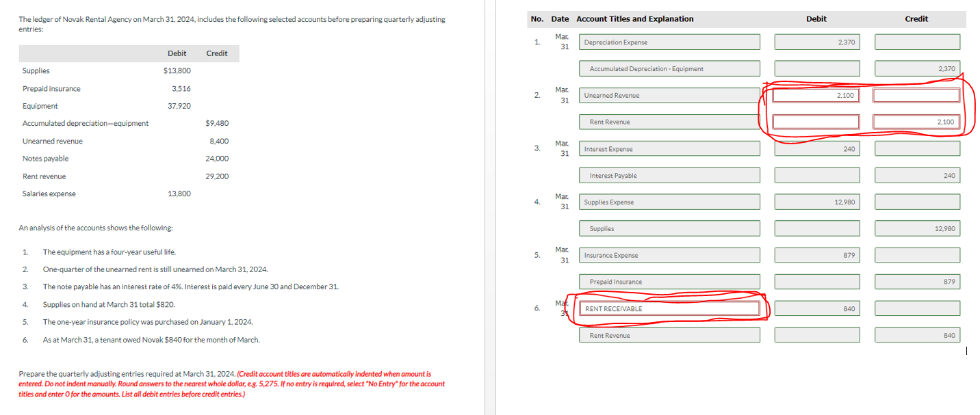Click the credit field showing 2,100
Viewport: 980px width, 415px height.
917,122
